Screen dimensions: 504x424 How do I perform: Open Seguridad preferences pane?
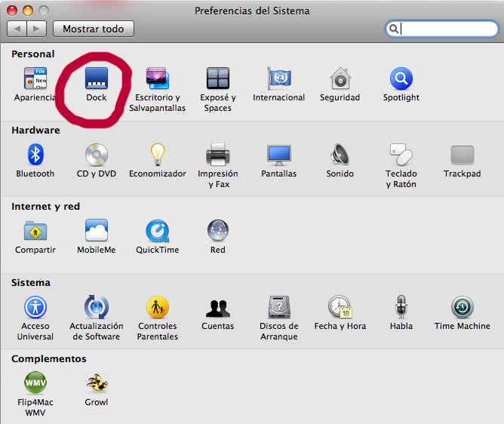(x=340, y=79)
